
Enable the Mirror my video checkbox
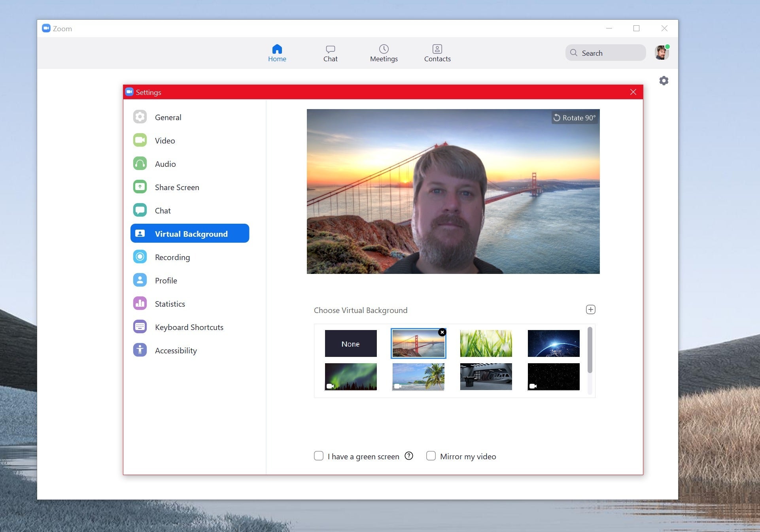(x=430, y=457)
